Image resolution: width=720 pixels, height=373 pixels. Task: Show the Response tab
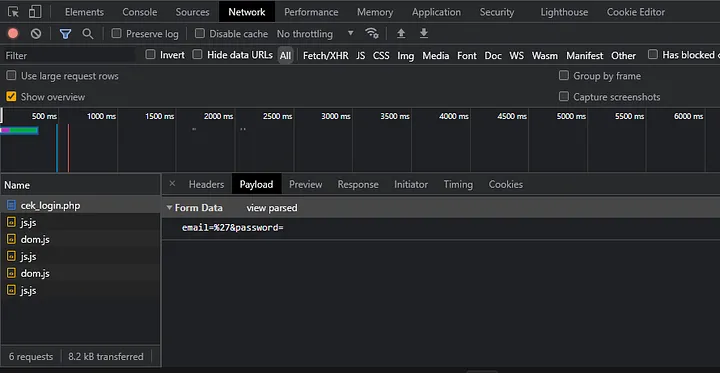358,184
